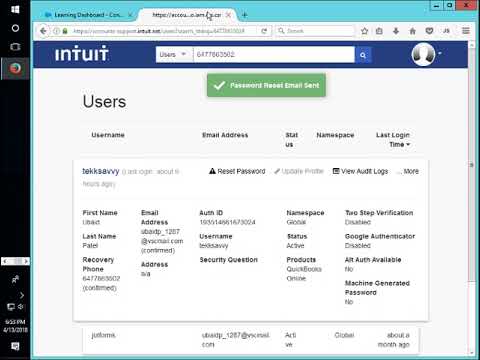Screen dimensions: 480x360
Task: Click the Windows Start button
Action: pos(15,9)
